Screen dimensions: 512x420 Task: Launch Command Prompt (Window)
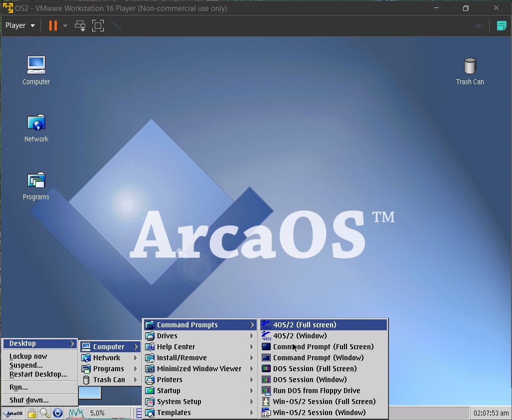pos(324,358)
